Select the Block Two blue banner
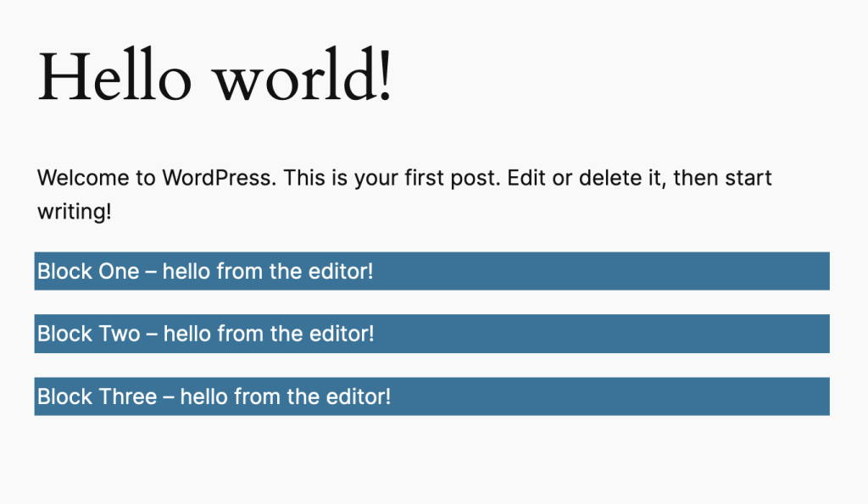The image size is (868, 504). (431, 334)
